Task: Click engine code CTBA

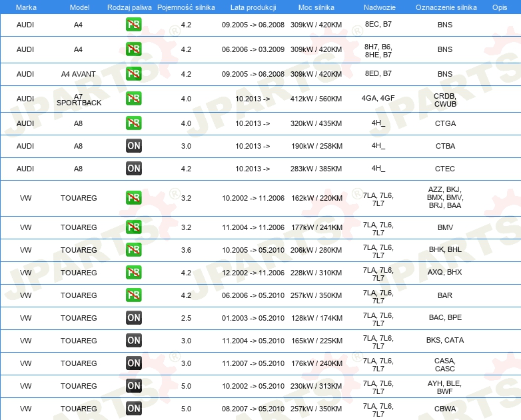Action: coord(445,146)
